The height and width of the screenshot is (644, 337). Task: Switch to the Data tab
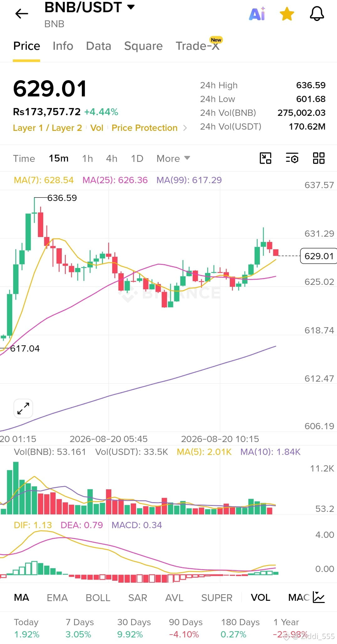pos(98,46)
